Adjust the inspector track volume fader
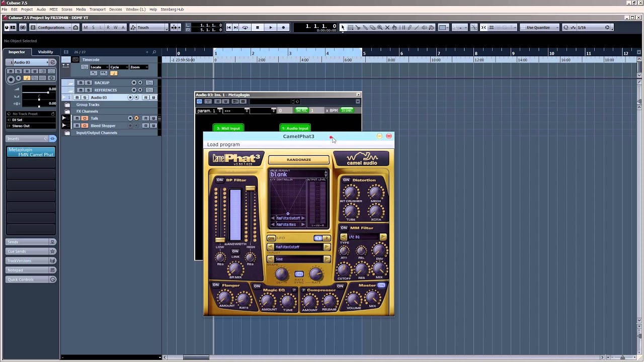The height and width of the screenshot is (362, 644). point(39,92)
